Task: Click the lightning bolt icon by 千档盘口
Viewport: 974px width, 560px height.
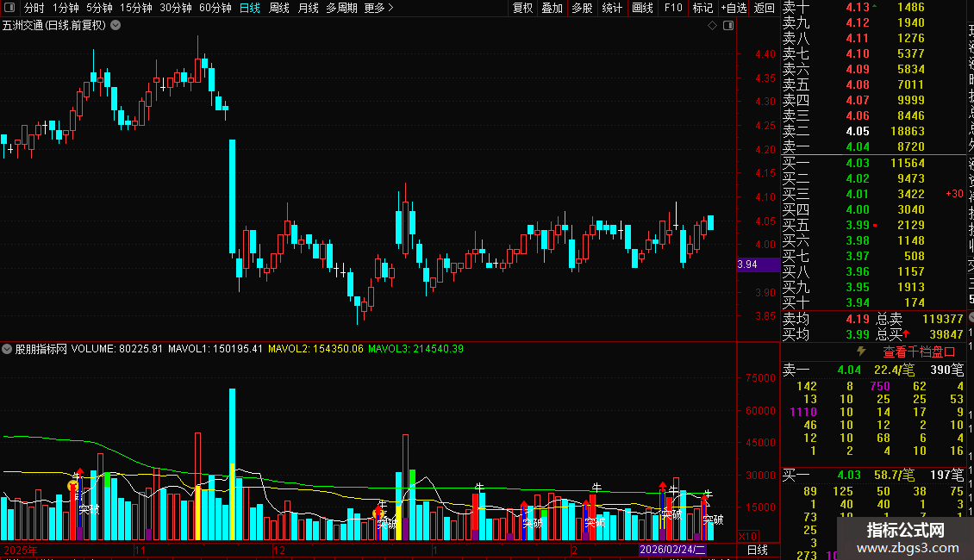Action: 861,352
